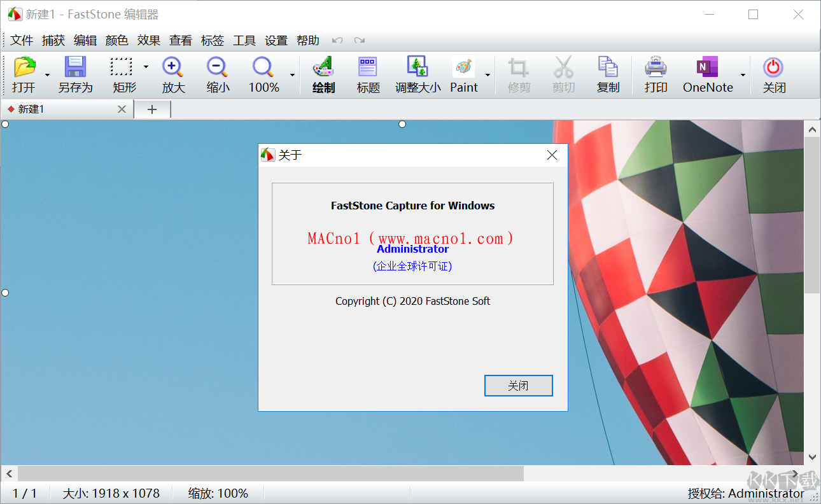The image size is (821, 504).
Task: Click the vertical scrollbar thumb
Action: (x=812, y=215)
